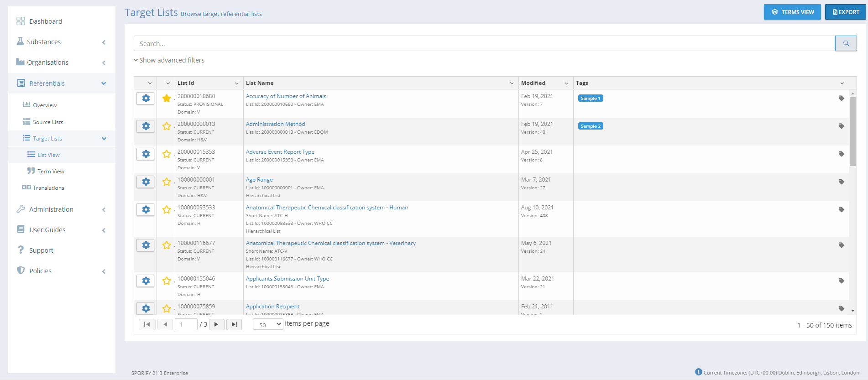Click tag icon on Adverse Event Report Type row
Screen dimensions: 868x380
(x=841, y=154)
